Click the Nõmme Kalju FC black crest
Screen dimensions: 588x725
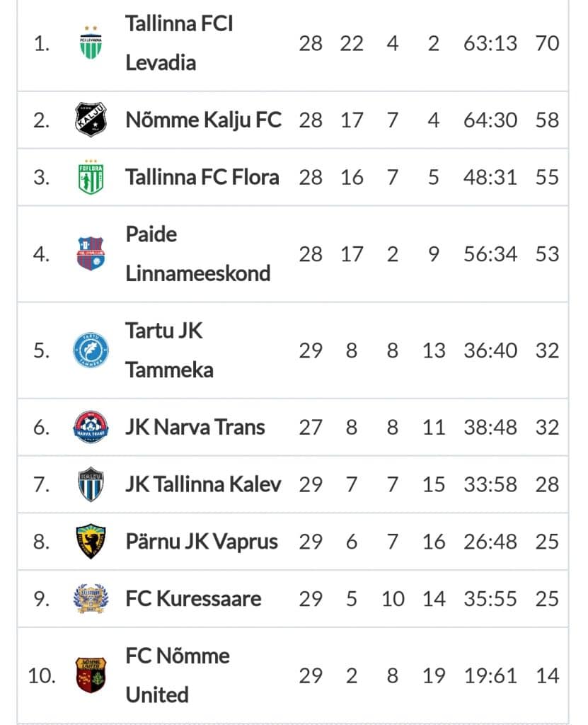click(91, 120)
